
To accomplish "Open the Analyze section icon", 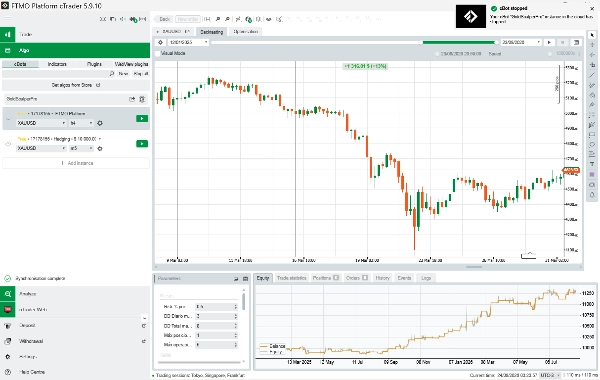I will pos(8,294).
